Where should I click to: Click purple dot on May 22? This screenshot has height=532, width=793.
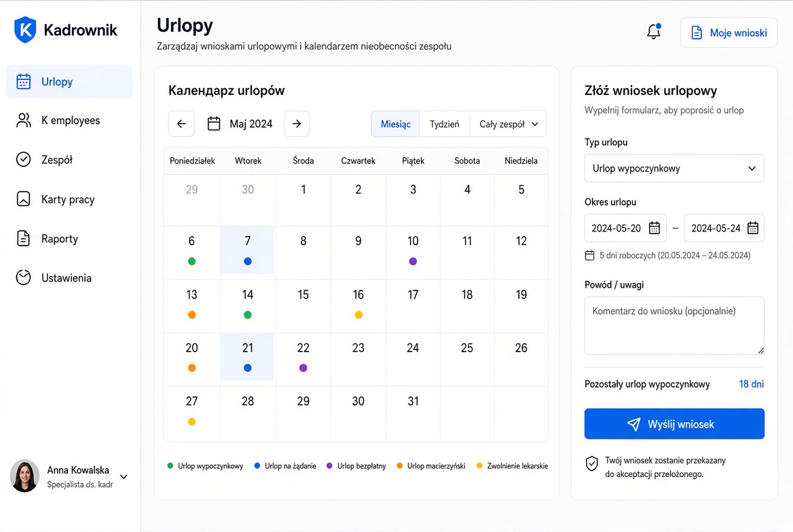point(303,368)
